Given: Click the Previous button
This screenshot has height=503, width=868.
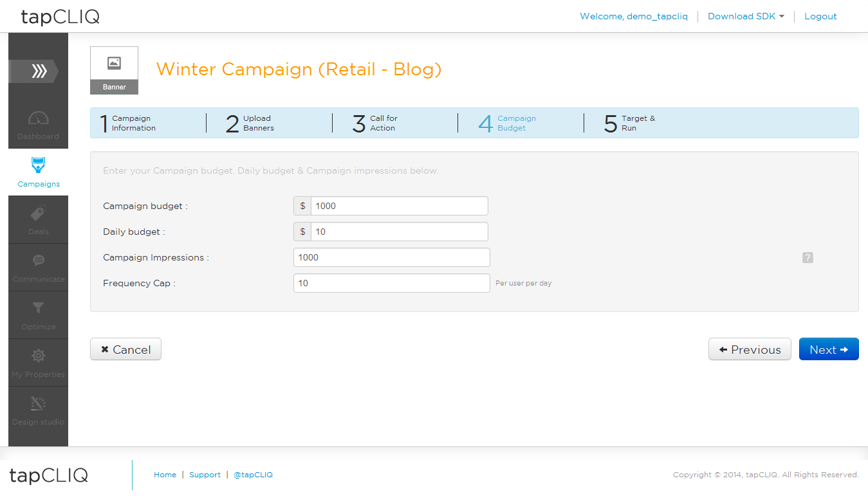Looking at the screenshot, I should tap(750, 349).
